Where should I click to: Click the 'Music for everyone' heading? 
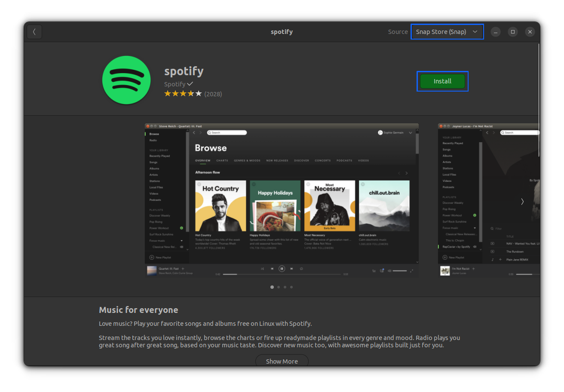point(138,310)
